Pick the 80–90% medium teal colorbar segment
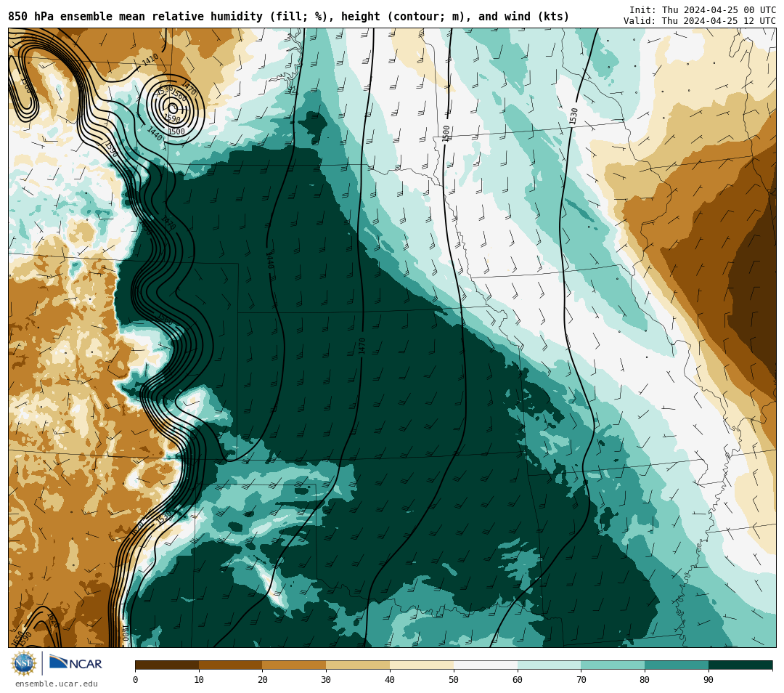Screen dimensions: 784x693 [x=677, y=665]
